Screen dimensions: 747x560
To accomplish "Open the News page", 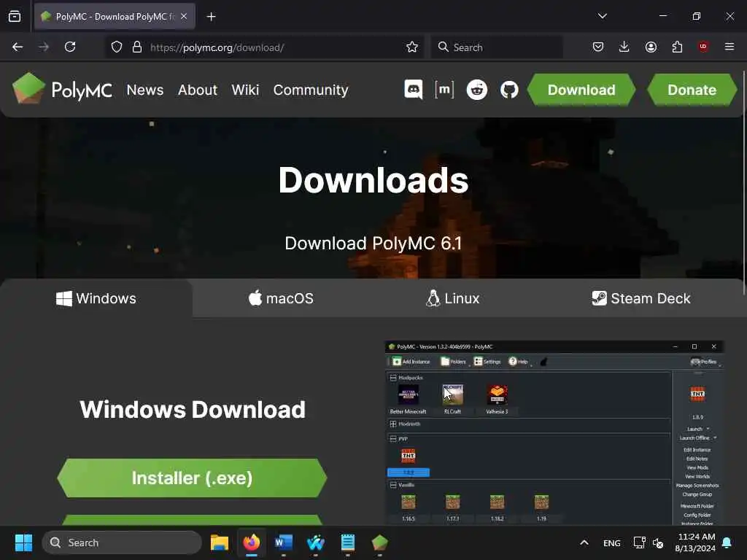I will click(x=145, y=90).
